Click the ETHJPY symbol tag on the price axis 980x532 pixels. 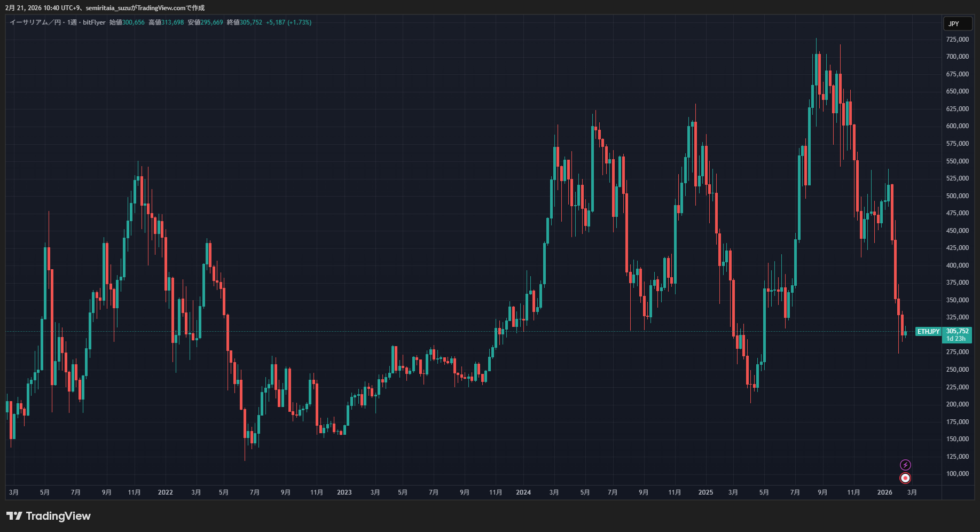click(928, 332)
